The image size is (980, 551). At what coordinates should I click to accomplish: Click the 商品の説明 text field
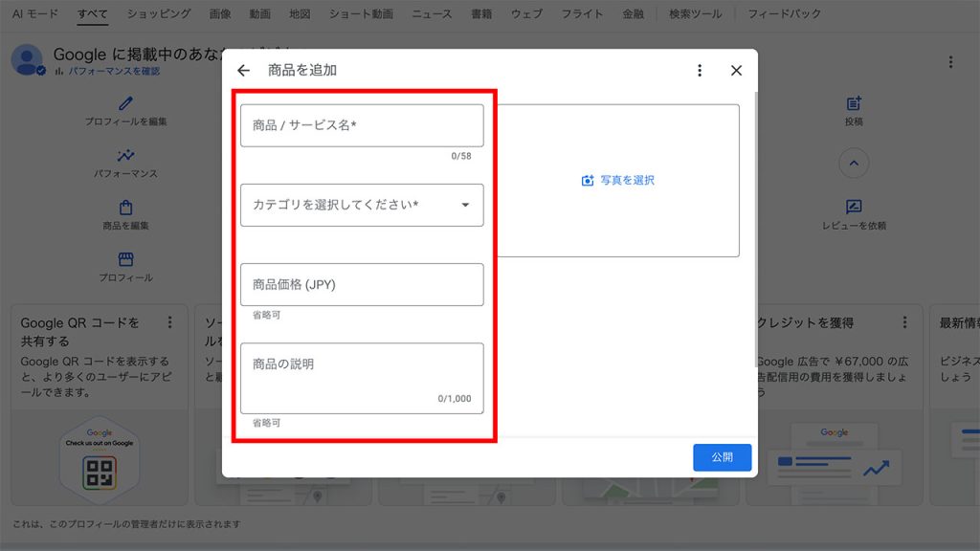(362, 373)
